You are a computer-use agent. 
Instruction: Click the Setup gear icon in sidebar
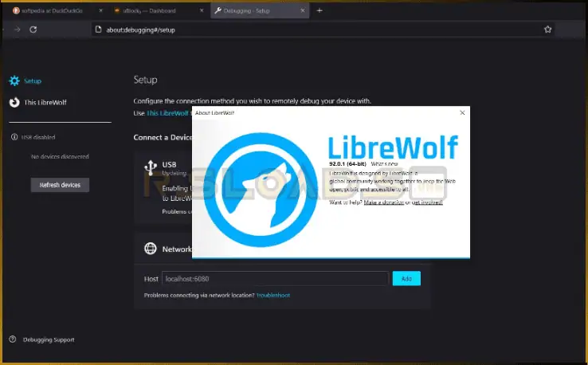coord(14,80)
